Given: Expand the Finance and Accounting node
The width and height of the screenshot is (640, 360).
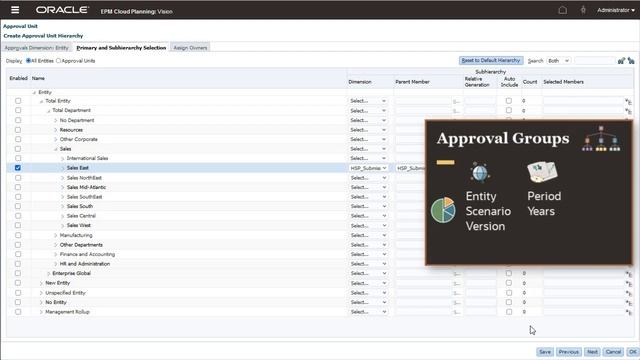Looking at the screenshot, I should click(x=56, y=254).
